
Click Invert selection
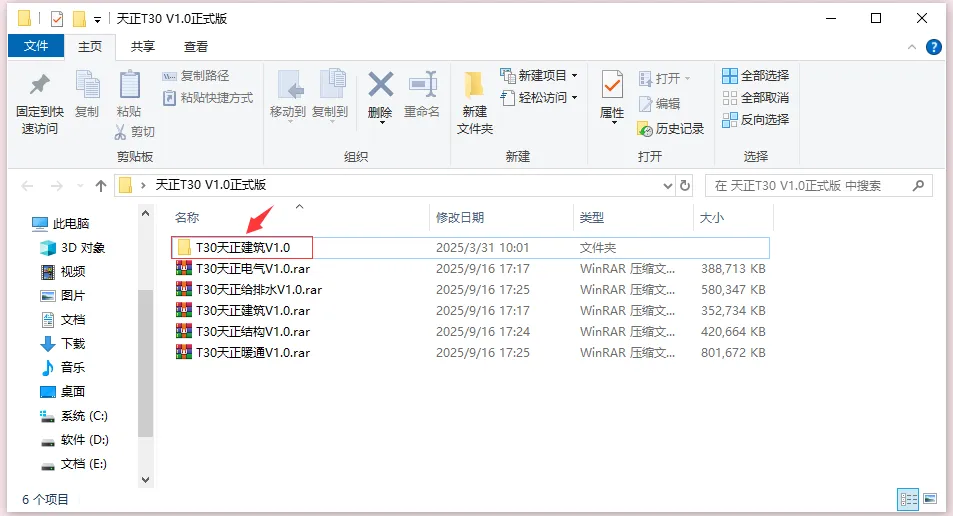tap(755, 120)
